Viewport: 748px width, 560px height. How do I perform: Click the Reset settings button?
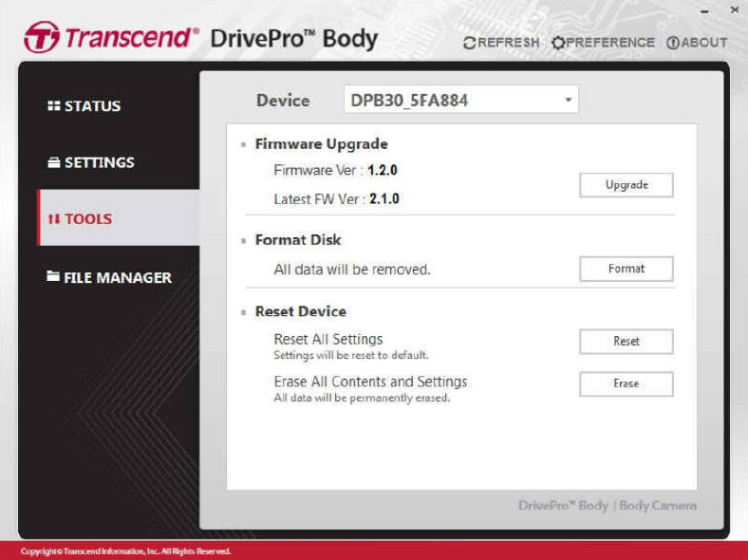click(x=626, y=341)
